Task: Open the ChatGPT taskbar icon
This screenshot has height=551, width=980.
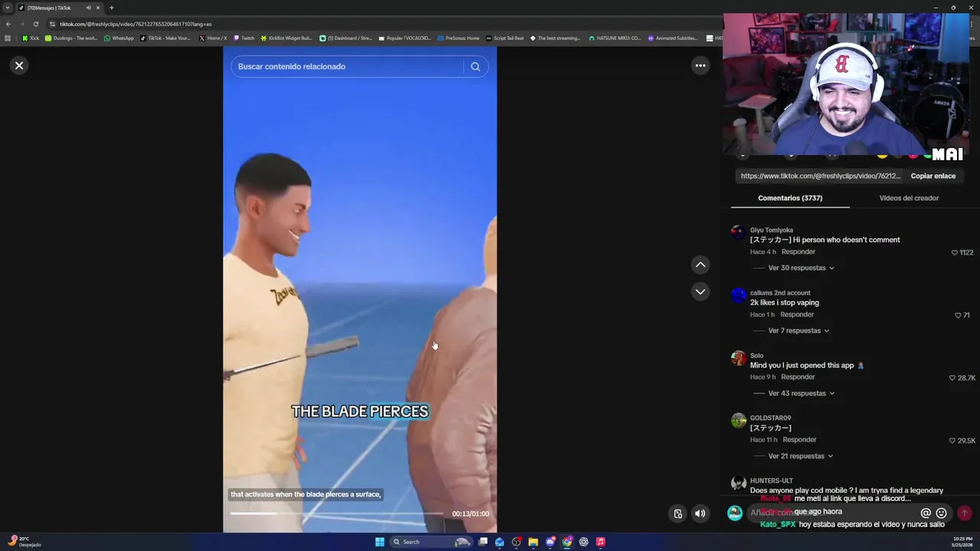Action: pos(583,542)
